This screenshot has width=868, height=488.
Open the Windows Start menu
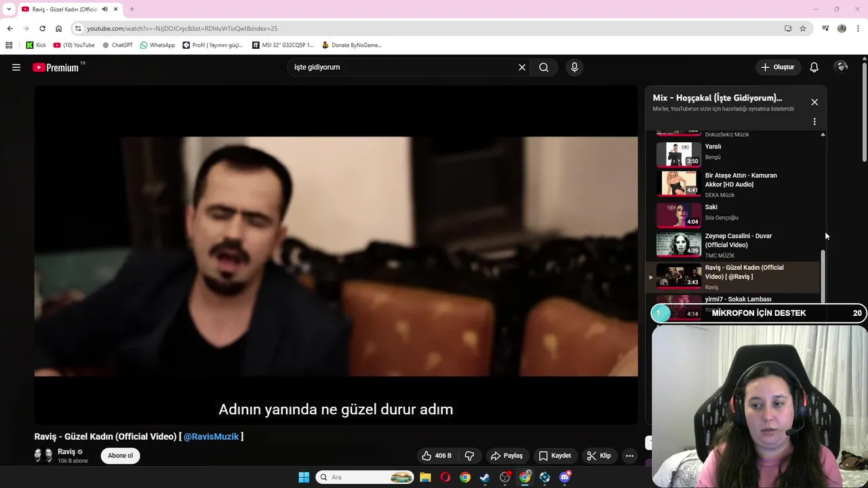pyautogui.click(x=304, y=477)
